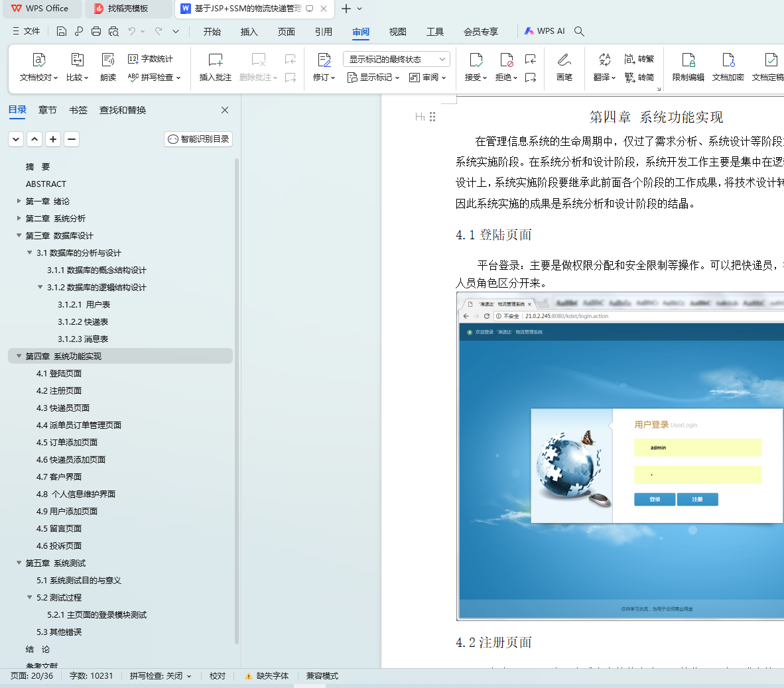Open WPS AI assistant
This screenshot has width=784, height=688.
click(545, 31)
